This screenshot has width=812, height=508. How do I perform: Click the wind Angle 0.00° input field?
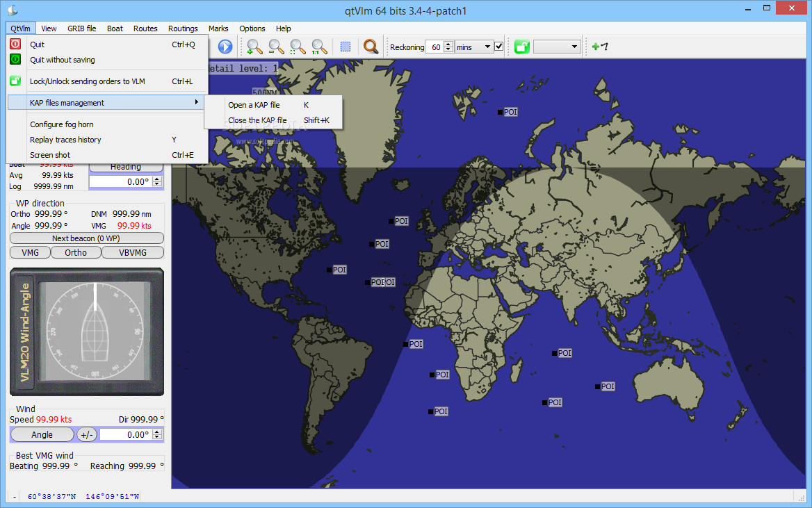pyautogui.click(x=127, y=434)
